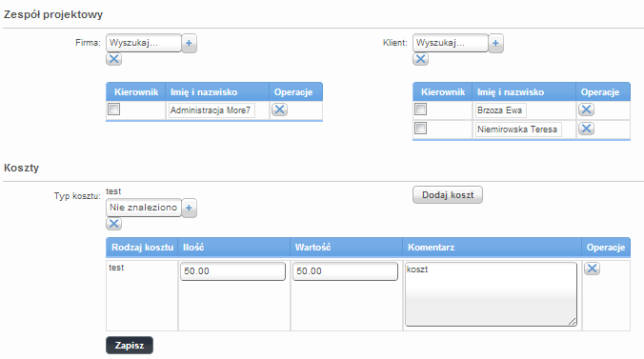
Task: Click the Dodaj koszt button
Action: point(448,194)
